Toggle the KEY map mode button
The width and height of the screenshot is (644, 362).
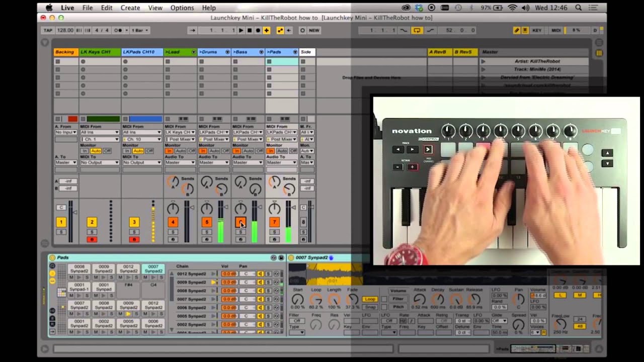pos(537,30)
